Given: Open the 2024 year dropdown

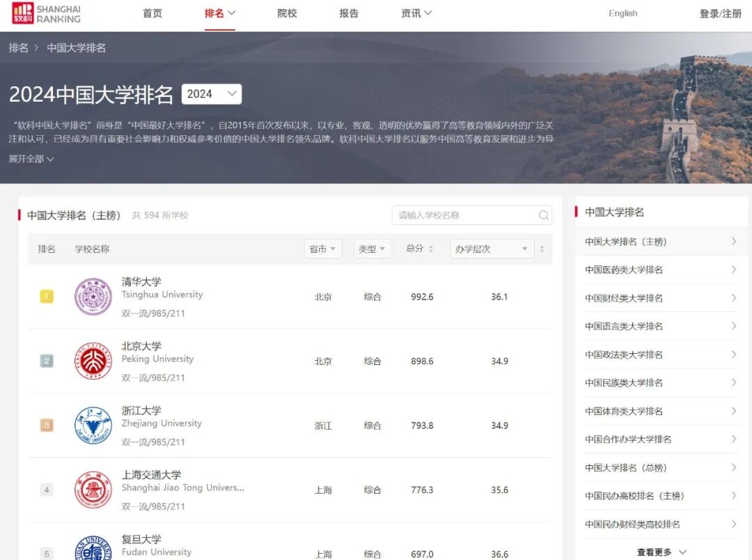Looking at the screenshot, I should [x=212, y=94].
